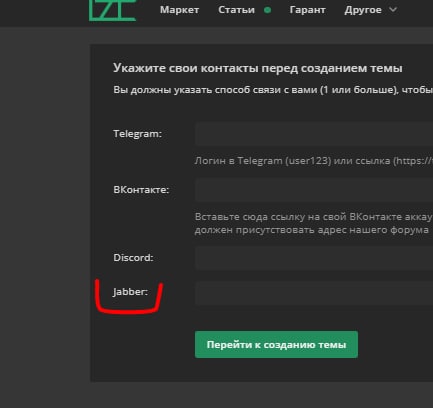Click the Discord: label
This screenshot has height=408, width=433.
pyautogui.click(x=133, y=258)
